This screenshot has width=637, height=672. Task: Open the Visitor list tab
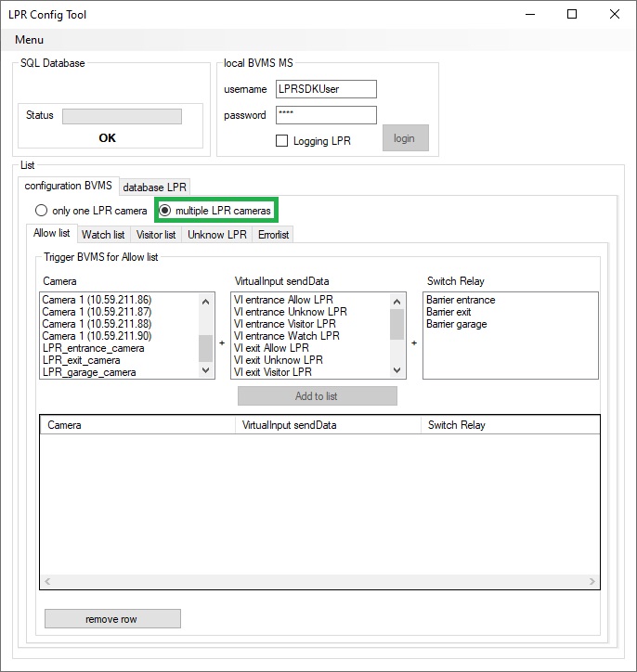[x=156, y=235]
